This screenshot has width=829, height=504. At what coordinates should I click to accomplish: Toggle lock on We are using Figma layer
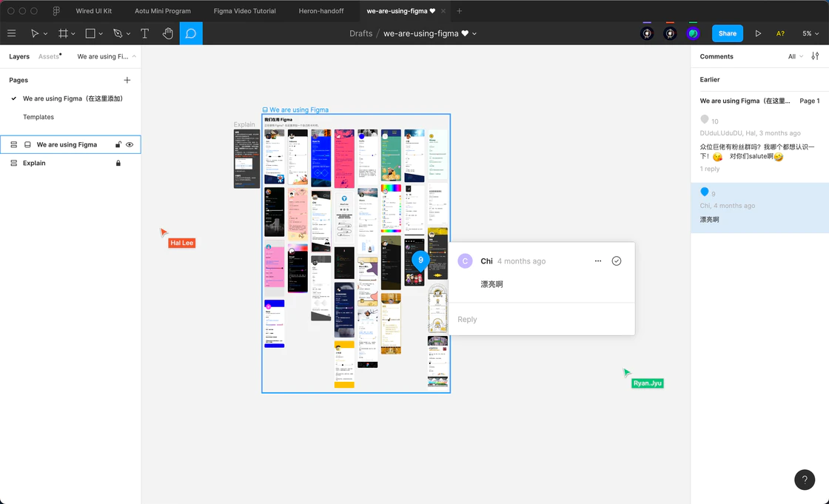[118, 144]
